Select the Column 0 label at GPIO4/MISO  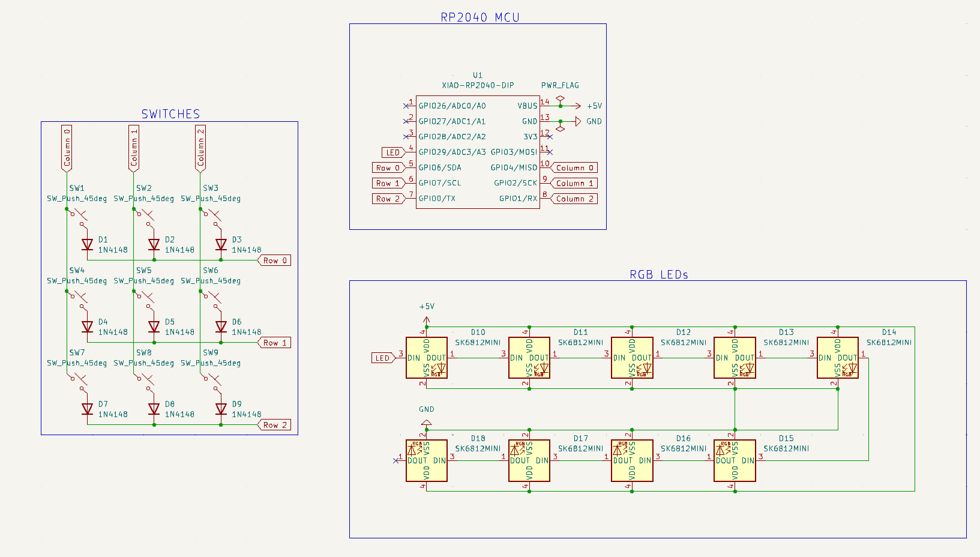[x=574, y=167]
